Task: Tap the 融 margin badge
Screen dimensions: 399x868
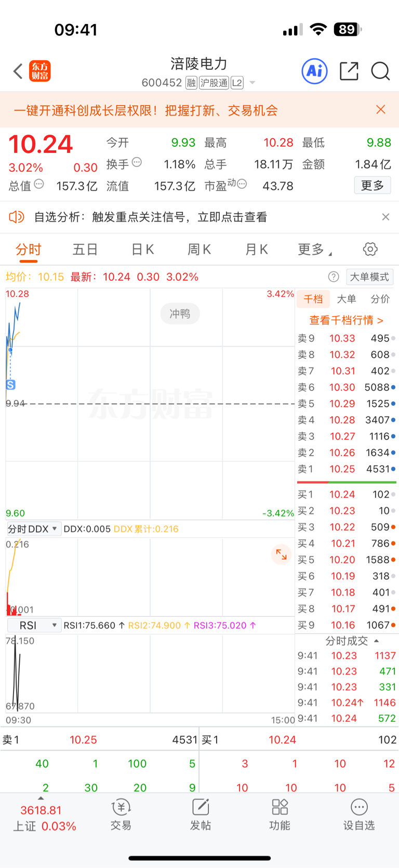Action: [191, 83]
